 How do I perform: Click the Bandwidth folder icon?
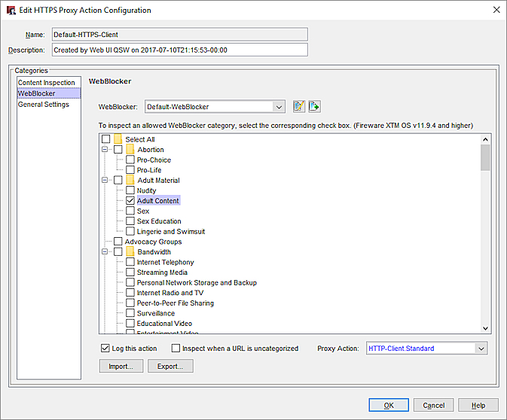coord(130,252)
